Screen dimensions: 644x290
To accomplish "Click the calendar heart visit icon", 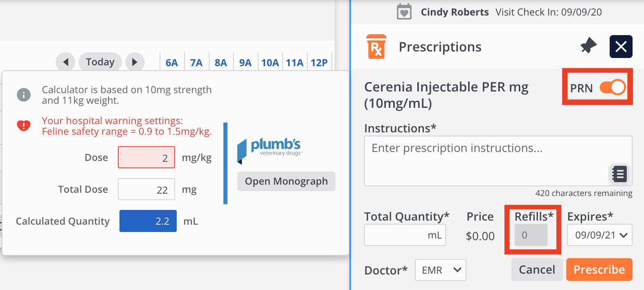I will pyautogui.click(x=404, y=12).
